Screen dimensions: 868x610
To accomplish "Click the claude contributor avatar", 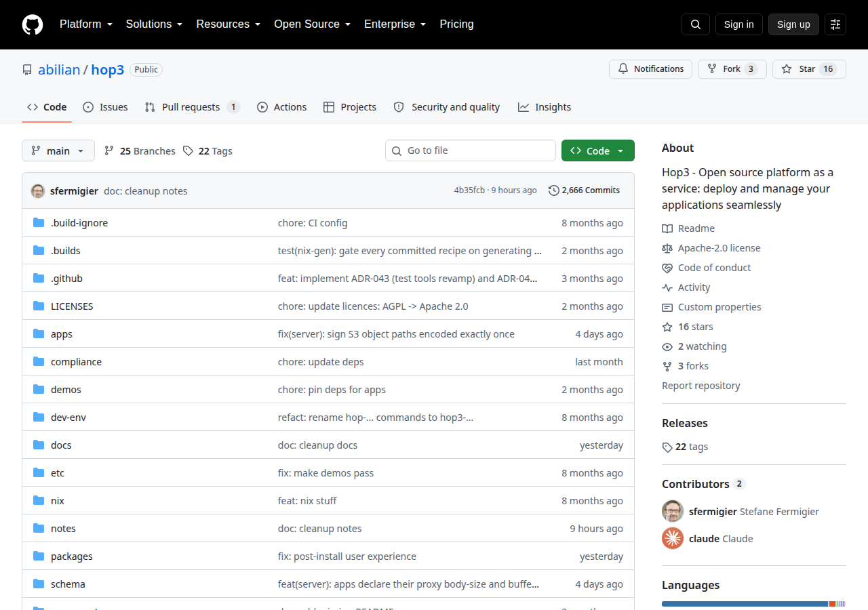I will click(673, 539).
